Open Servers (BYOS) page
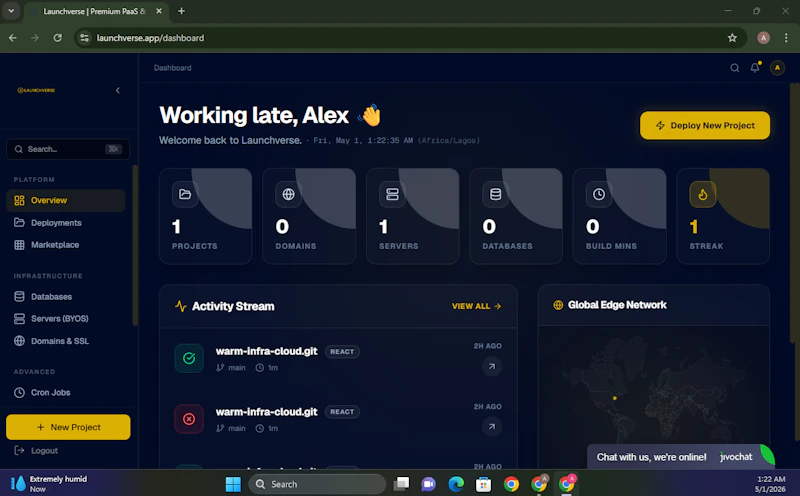The image size is (800, 496). click(x=66, y=318)
